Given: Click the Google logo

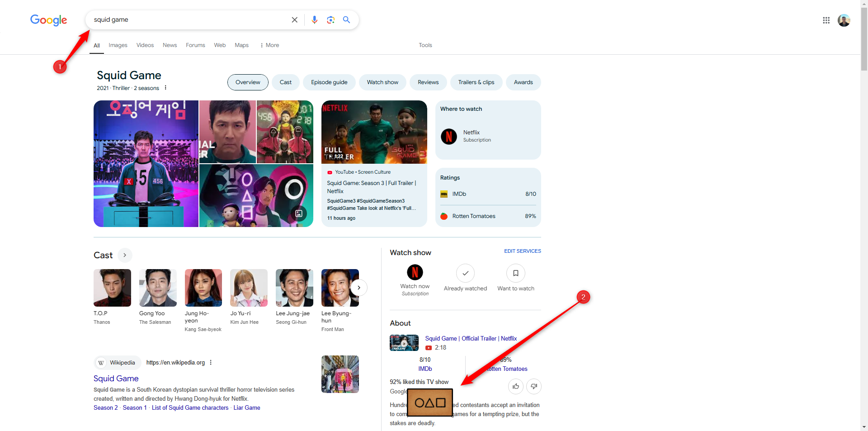Looking at the screenshot, I should click(48, 20).
